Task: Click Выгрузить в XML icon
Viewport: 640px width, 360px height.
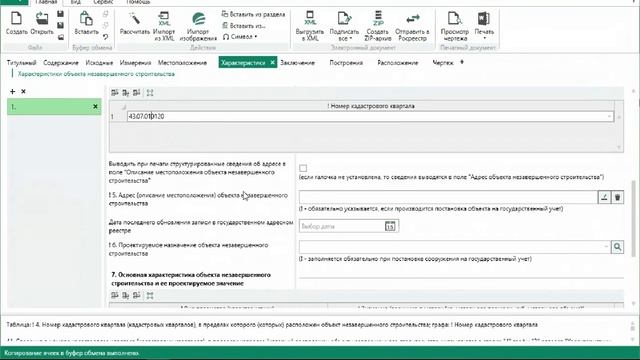Action: [x=310, y=27]
